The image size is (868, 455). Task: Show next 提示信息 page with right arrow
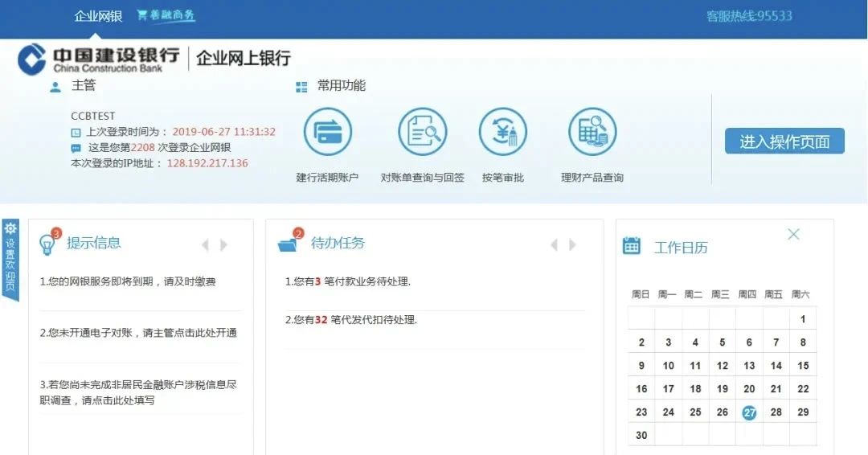[223, 244]
